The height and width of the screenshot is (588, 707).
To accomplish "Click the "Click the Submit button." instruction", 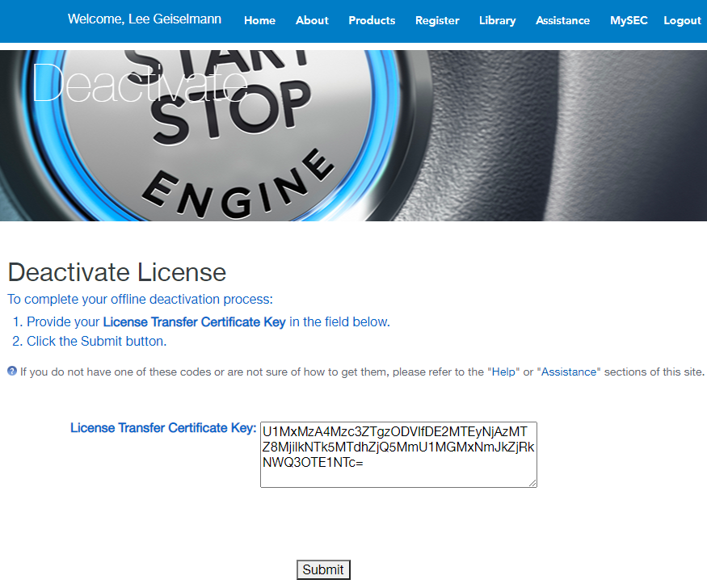I will pyautogui.click(x=96, y=341).
